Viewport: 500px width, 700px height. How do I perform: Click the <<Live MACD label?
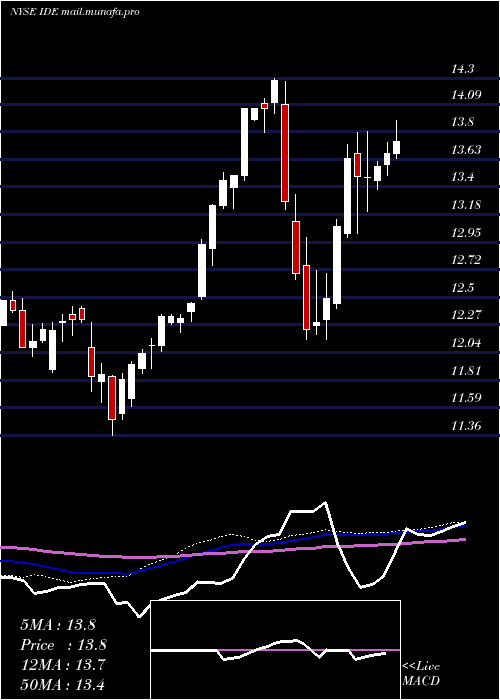click(421, 673)
